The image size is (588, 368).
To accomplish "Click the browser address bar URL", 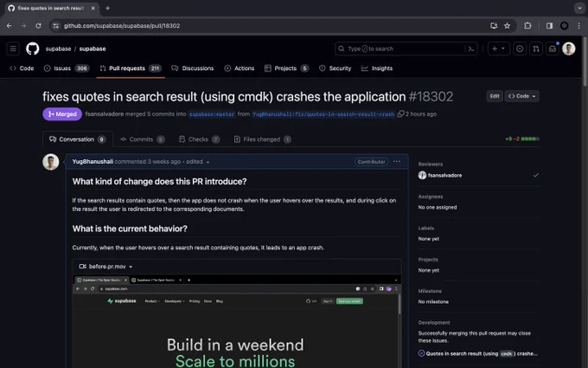I will click(x=122, y=25).
